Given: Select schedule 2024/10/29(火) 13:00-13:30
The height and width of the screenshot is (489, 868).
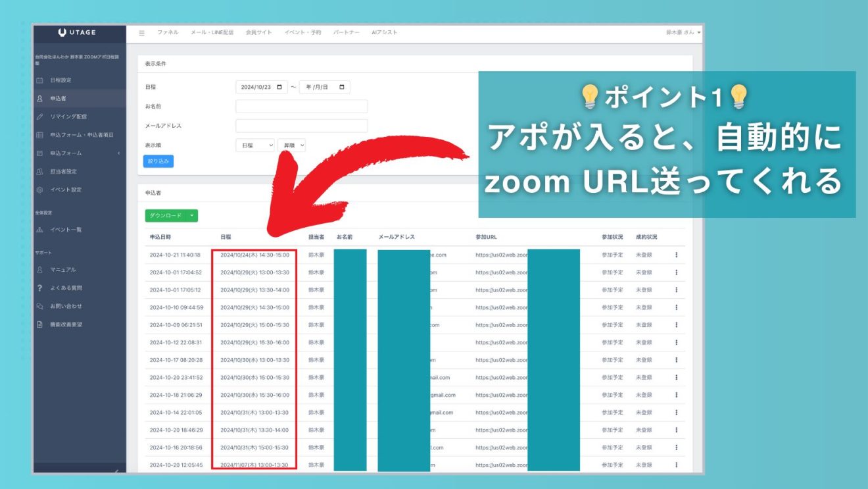Looking at the screenshot, I should [254, 272].
